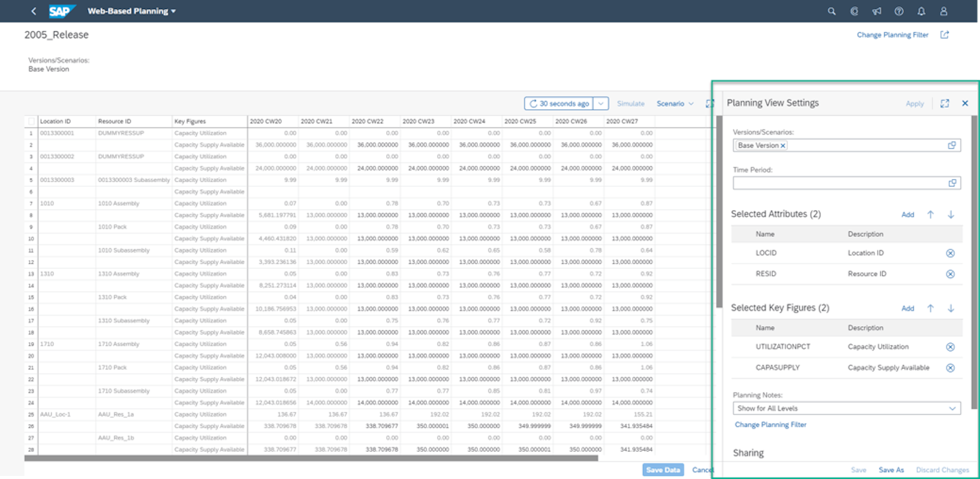Open the notifications bell
Screen dimensions: 980x479
(921, 11)
